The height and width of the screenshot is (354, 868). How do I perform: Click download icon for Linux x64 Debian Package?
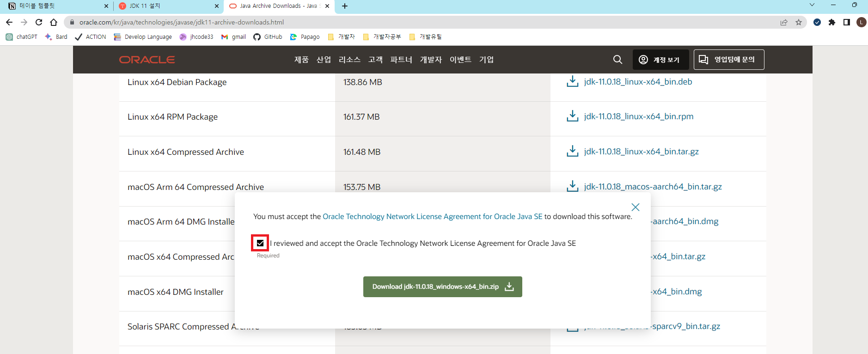click(573, 81)
